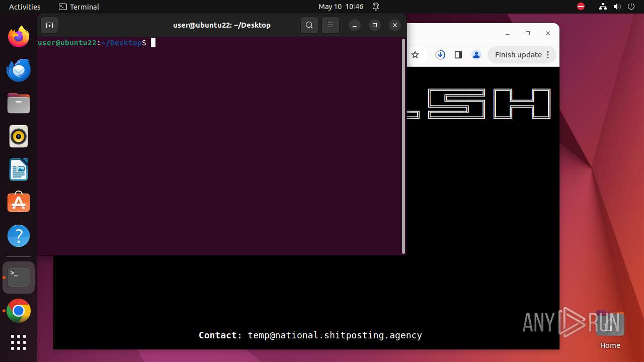Open network status icon in system tray
644x362 pixels.
(x=603, y=7)
